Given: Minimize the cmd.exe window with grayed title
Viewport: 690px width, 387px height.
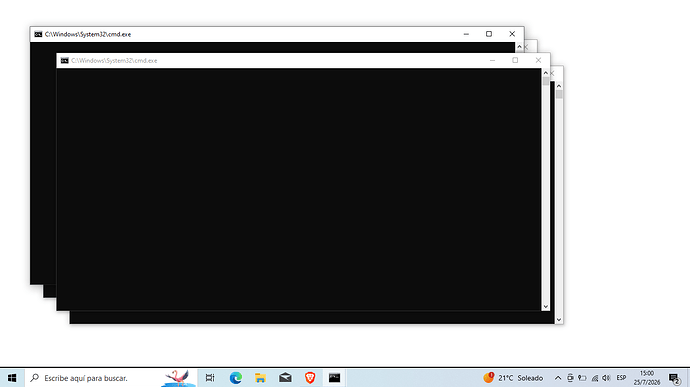Looking at the screenshot, I should [492, 60].
